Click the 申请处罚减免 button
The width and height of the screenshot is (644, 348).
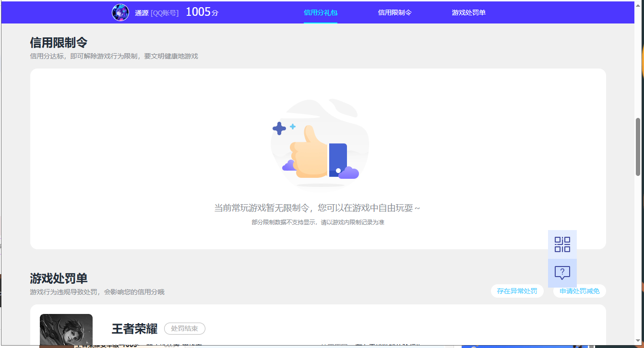[x=580, y=291]
